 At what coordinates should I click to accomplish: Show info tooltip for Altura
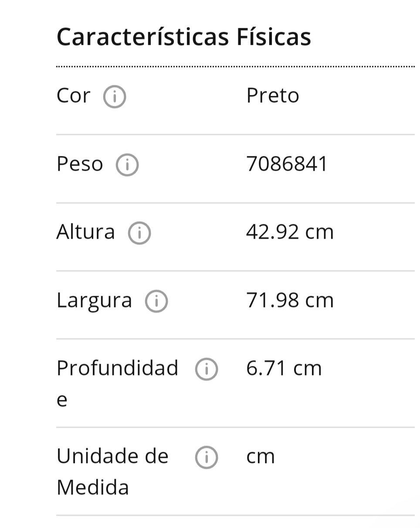139,233
